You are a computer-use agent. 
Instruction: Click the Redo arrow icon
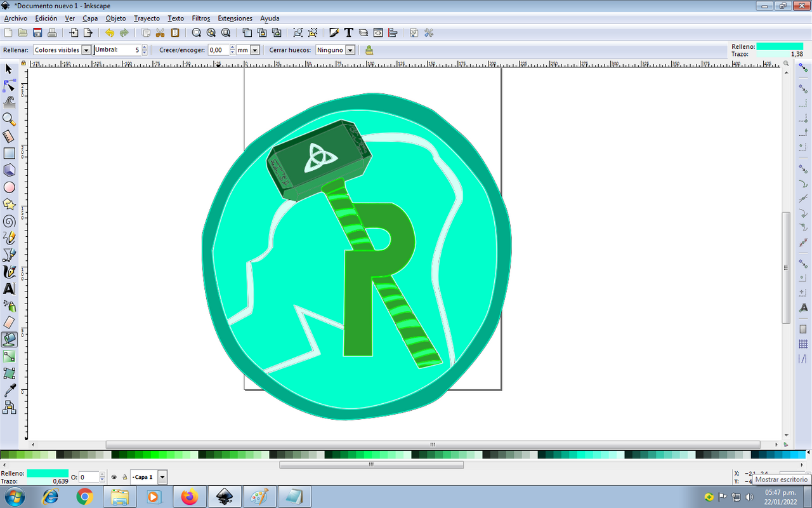124,33
